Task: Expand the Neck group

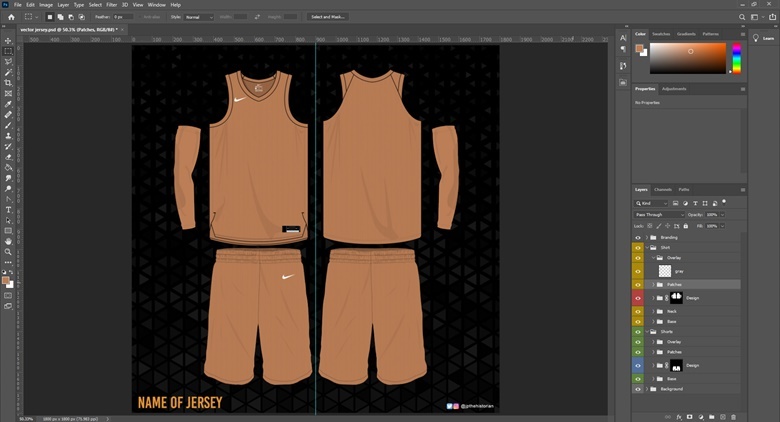Action: tap(653, 311)
